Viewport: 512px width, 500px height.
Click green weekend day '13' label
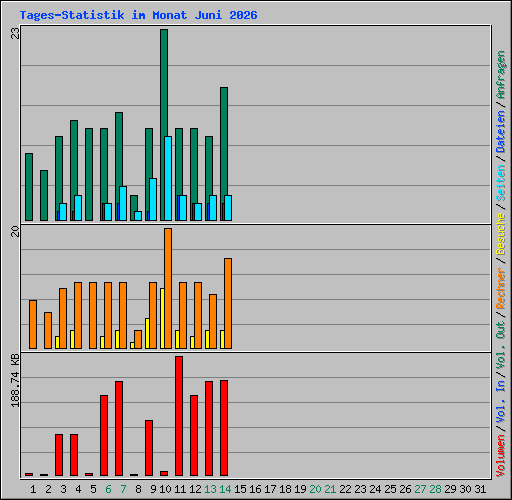210,489
